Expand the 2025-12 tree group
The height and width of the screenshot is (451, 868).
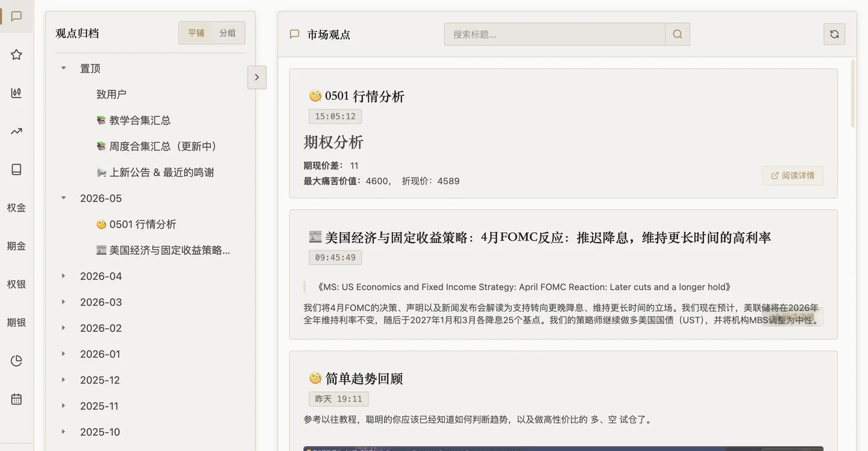(x=63, y=379)
